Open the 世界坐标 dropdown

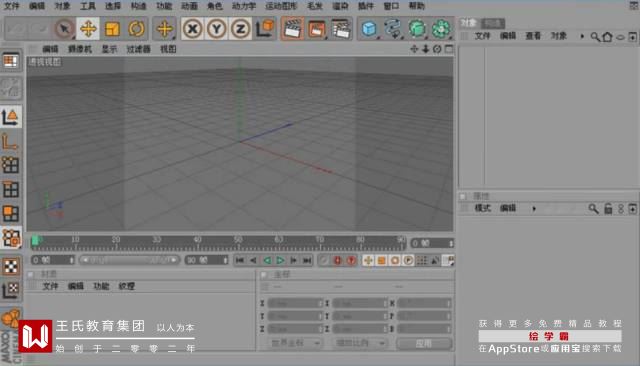[295, 343]
